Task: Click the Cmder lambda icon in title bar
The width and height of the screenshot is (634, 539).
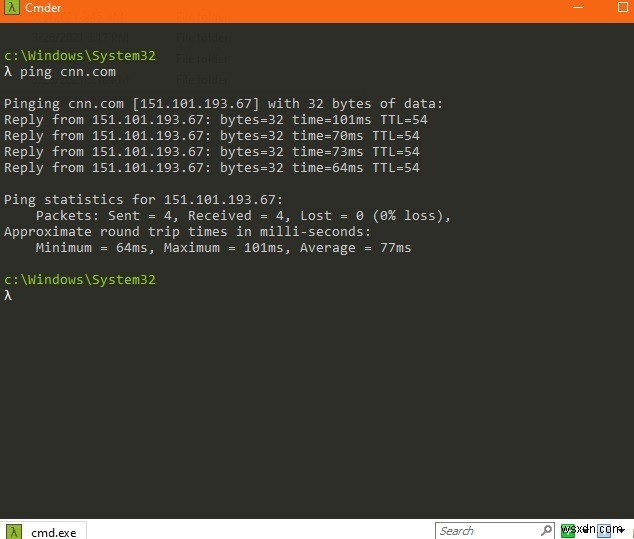Action: coord(12,7)
